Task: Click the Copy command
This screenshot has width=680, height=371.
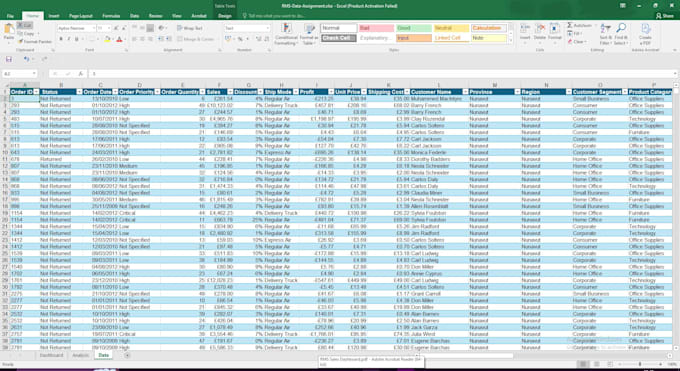Action: coord(27,33)
